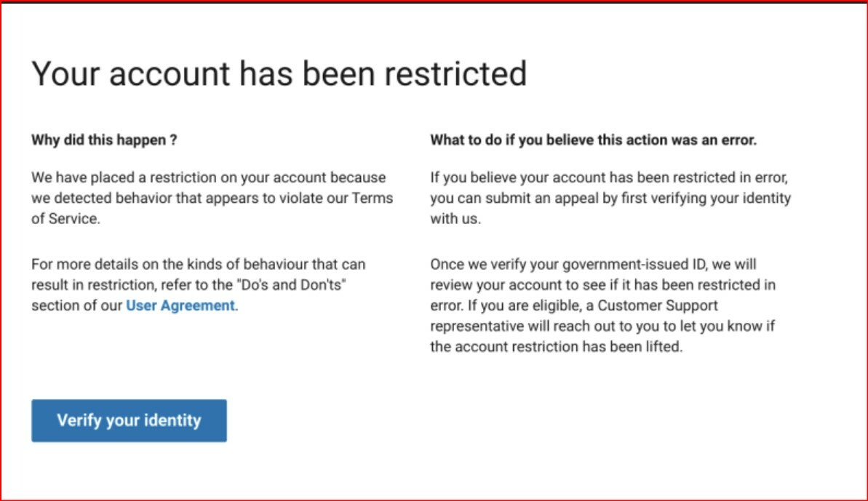This screenshot has height=501, width=868.
Task: Click the "account restriction has been lifted" line
Action: pos(557,347)
